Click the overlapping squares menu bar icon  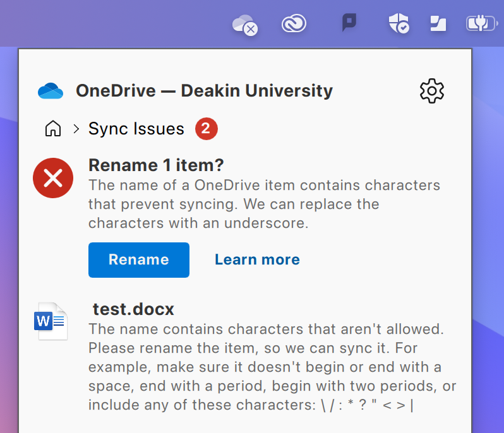point(438,24)
